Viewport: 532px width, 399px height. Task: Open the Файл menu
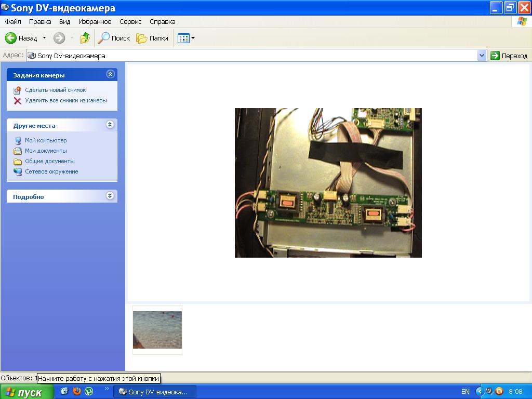tap(13, 22)
